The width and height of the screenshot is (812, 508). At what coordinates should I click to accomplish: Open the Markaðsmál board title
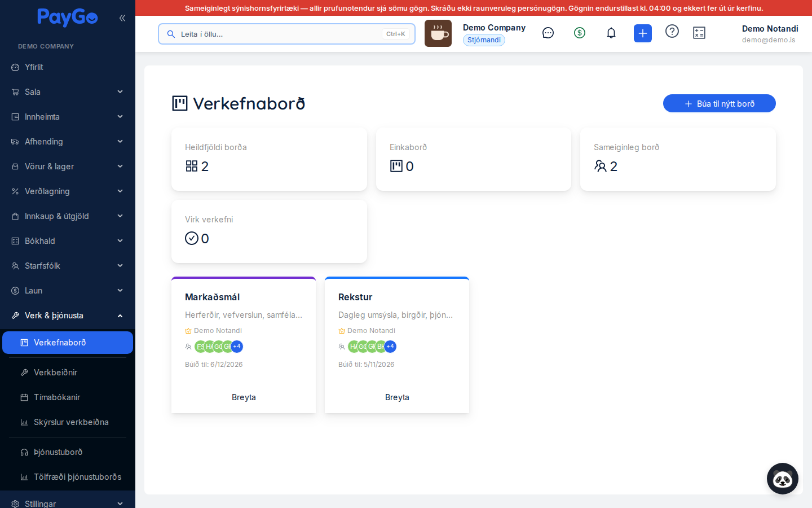(x=213, y=297)
